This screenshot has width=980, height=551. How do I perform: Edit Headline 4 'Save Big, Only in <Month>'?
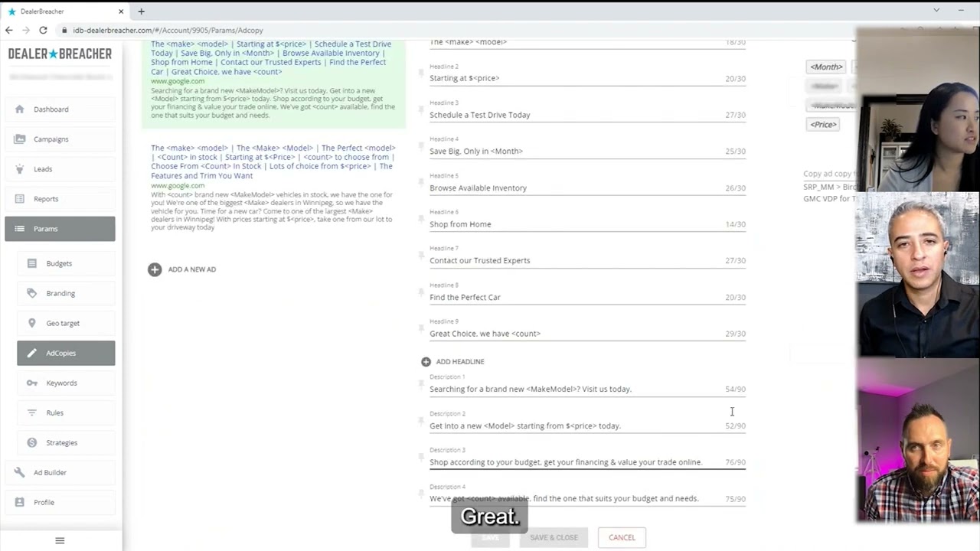(x=587, y=151)
